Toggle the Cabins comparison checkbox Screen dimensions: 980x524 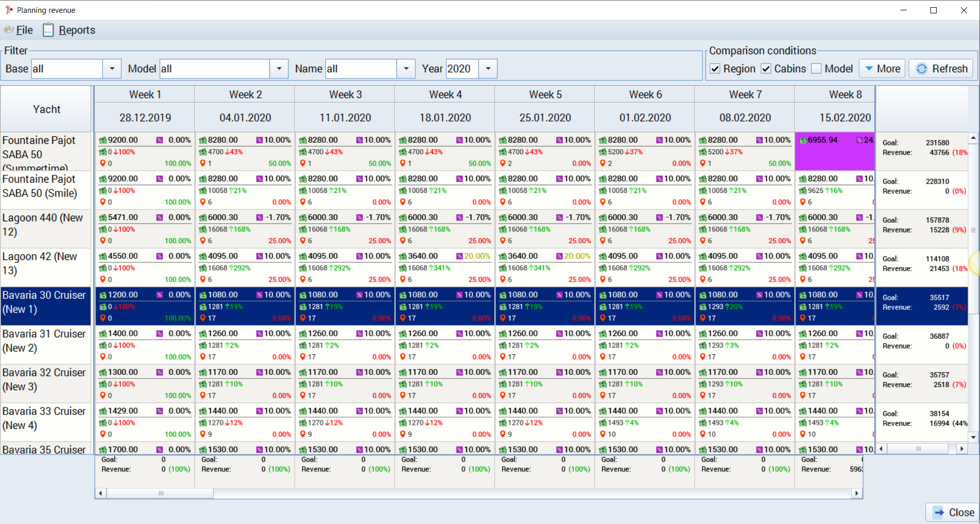coord(766,69)
